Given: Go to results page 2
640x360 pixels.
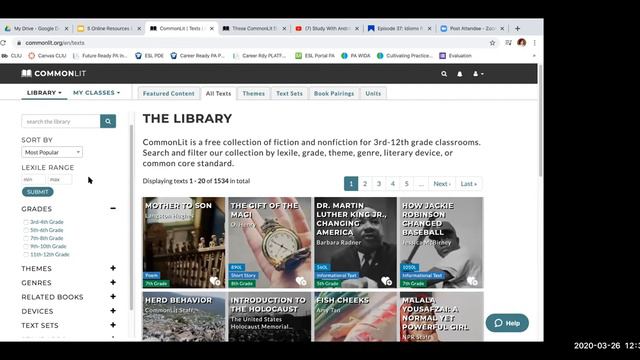Looking at the screenshot, I should pyautogui.click(x=365, y=184).
